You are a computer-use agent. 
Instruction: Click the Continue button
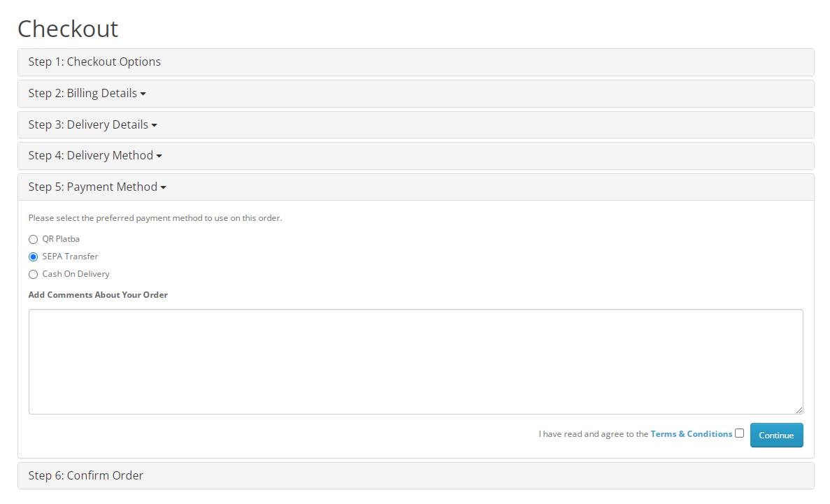pos(777,435)
